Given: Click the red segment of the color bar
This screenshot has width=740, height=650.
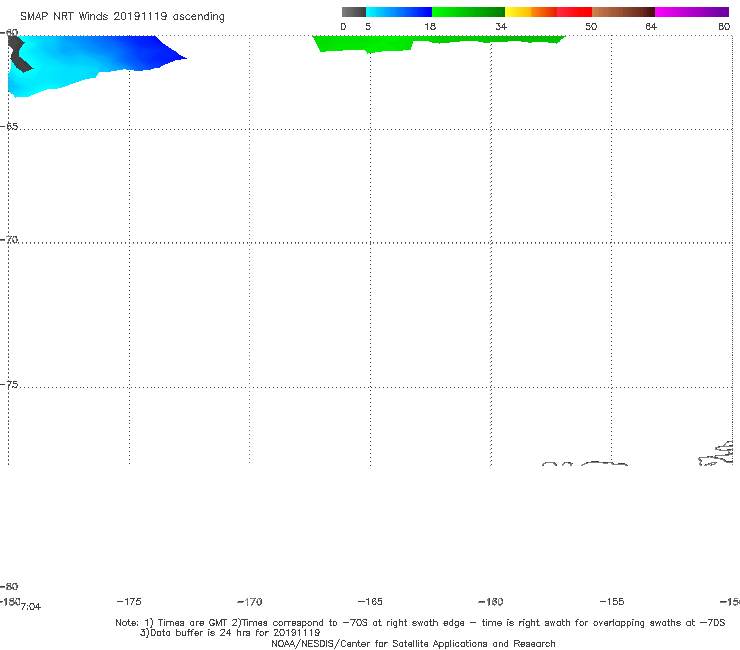Looking at the screenshot, I should [574, 12].
